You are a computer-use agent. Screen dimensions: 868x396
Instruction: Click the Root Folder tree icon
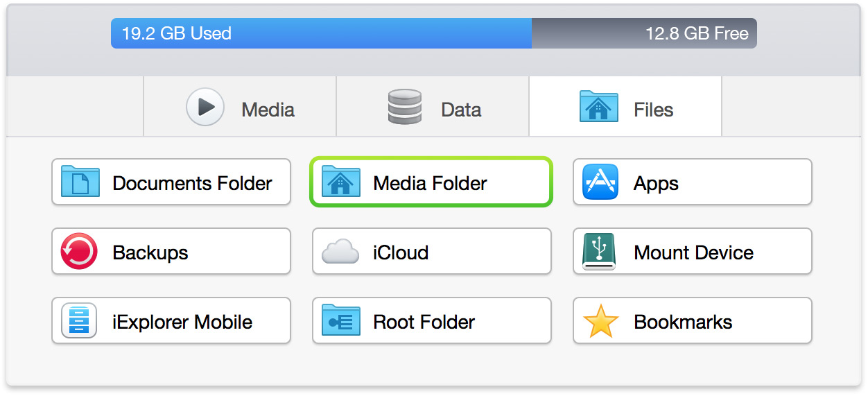click(x=340, y=321)
